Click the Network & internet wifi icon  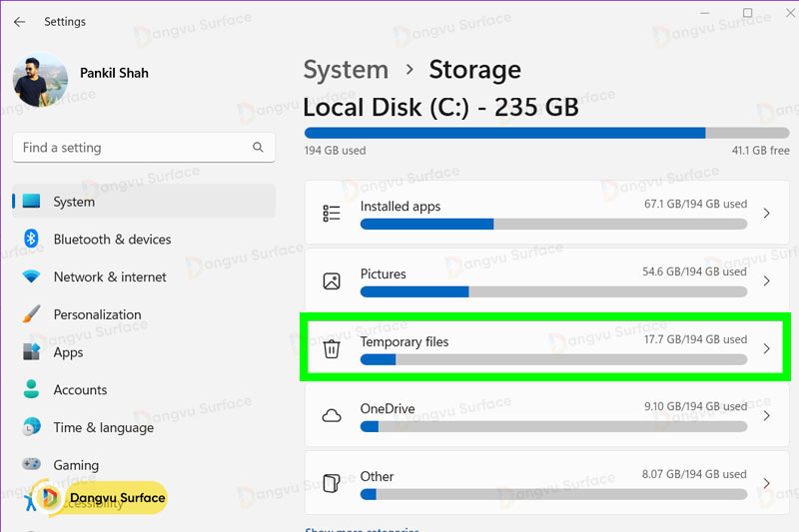pyautogui.click(x=31, y=276)
